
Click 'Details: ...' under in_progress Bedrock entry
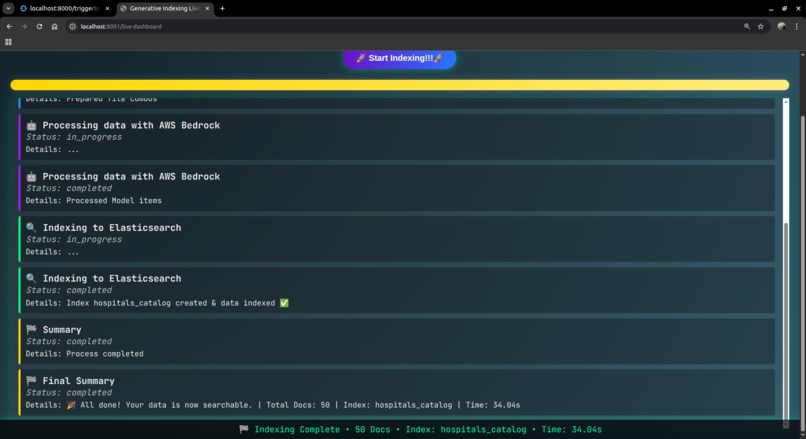[x=52, y=150]
